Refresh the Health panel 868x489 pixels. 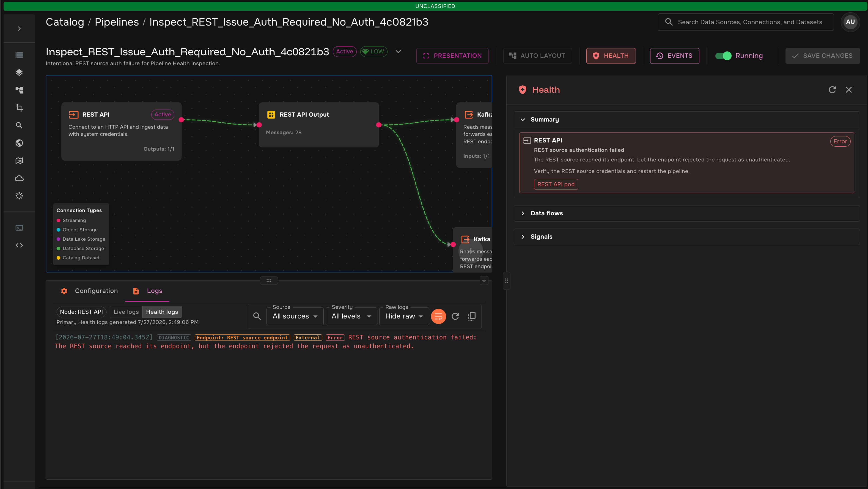832,90
